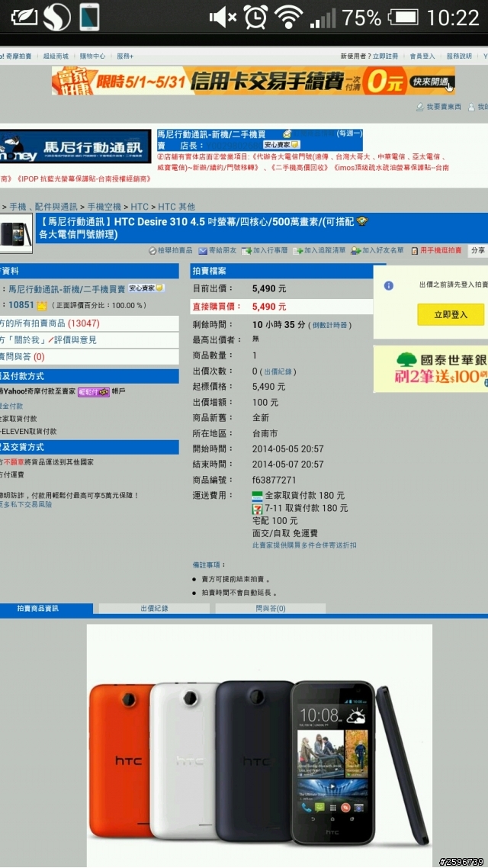This screenshot has width=488, height=868.
Task: Click 此賣家提供購買多件合併寄送折扣 link
Action: click(304, 545)
